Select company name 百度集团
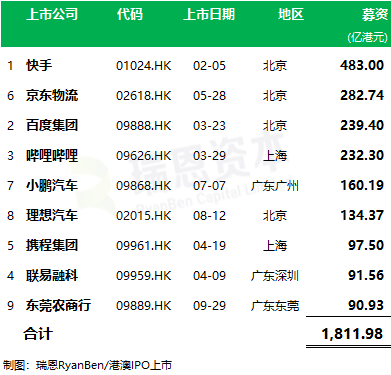Viewport: 391px width, 375px height. tap(52, 125)
